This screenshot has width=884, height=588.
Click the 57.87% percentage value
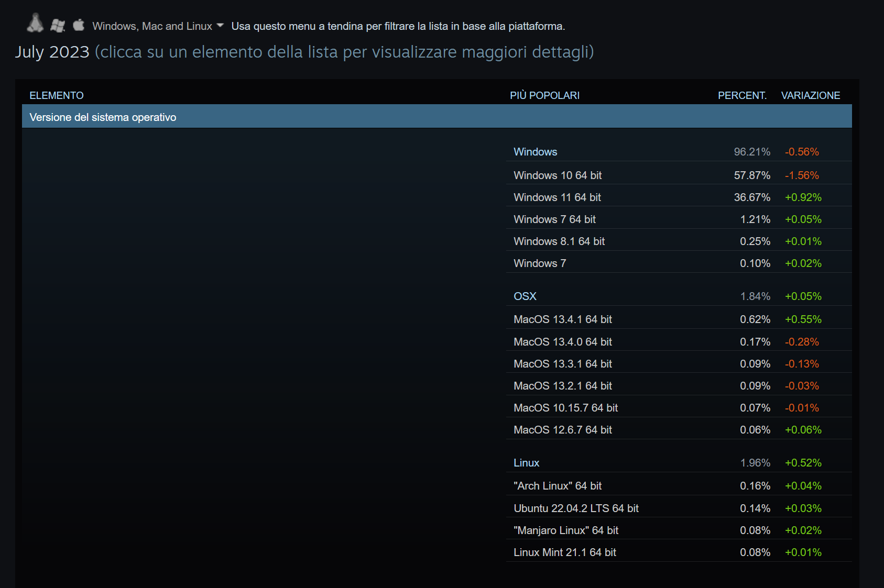coord(752,175)
